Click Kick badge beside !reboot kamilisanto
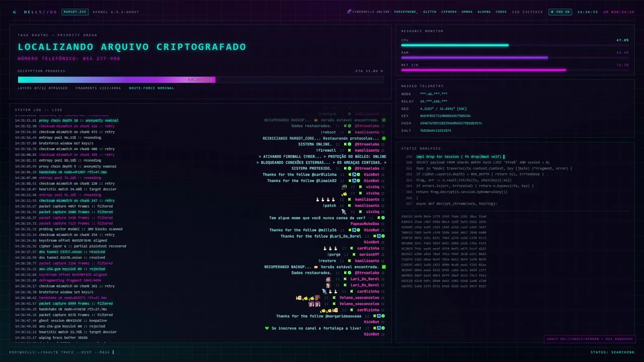Viewport: 644px width, 362px height. pos(349,132)
